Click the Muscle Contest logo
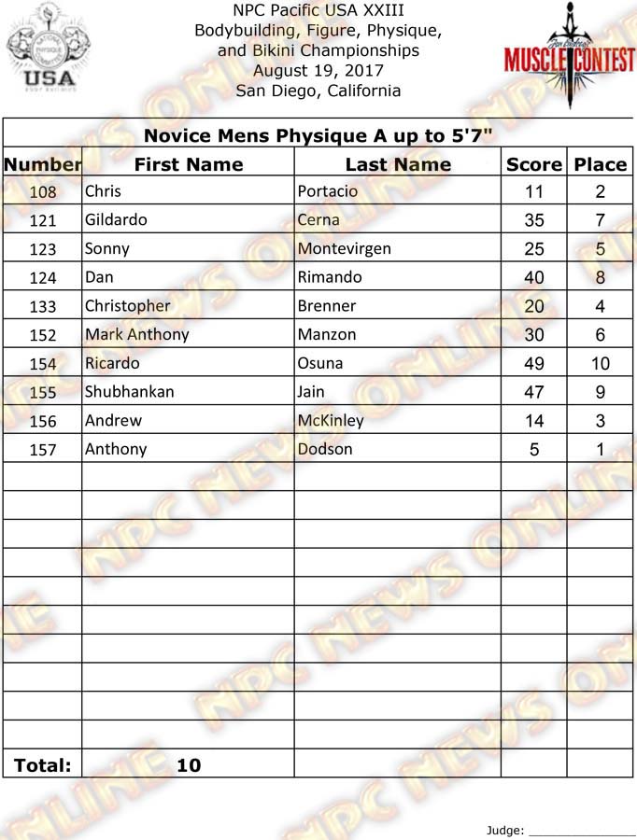Image resolution: width=637 pixels, height=840 pixels. (563, 54)
